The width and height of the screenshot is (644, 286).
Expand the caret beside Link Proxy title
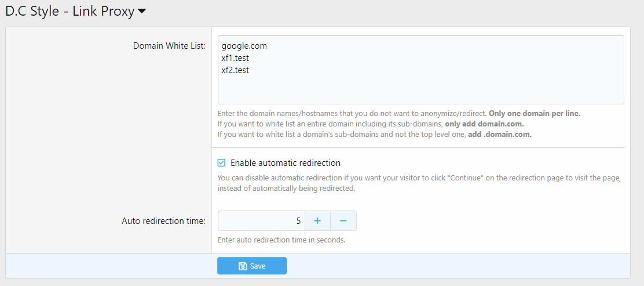pyautogui.click(x=142, y=12)
